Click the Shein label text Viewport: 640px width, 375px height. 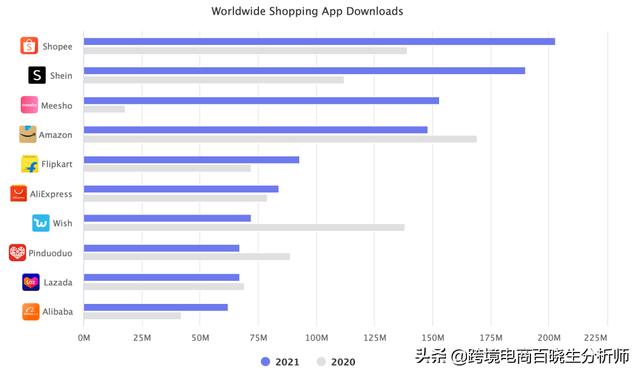[61, 75]
